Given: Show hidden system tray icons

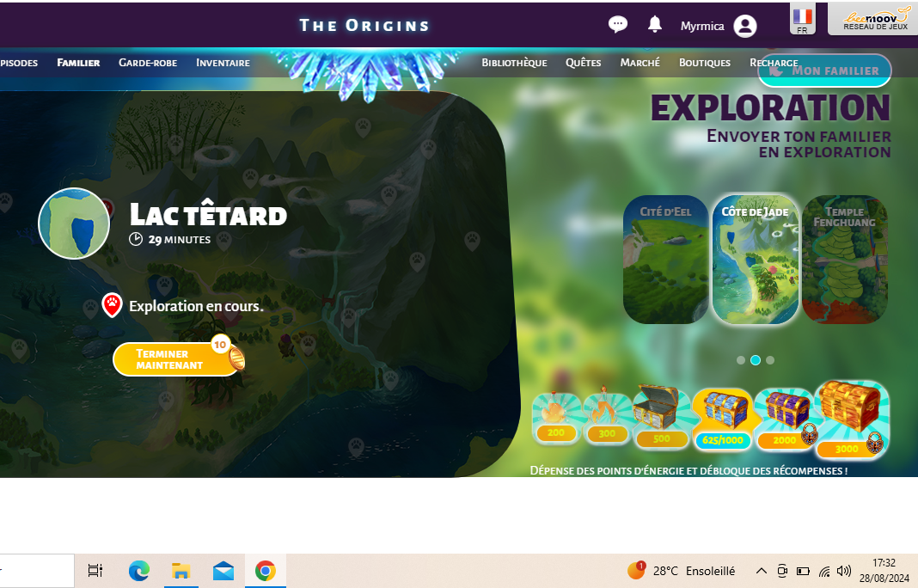Looking at the screenshot, I should 761,571.
